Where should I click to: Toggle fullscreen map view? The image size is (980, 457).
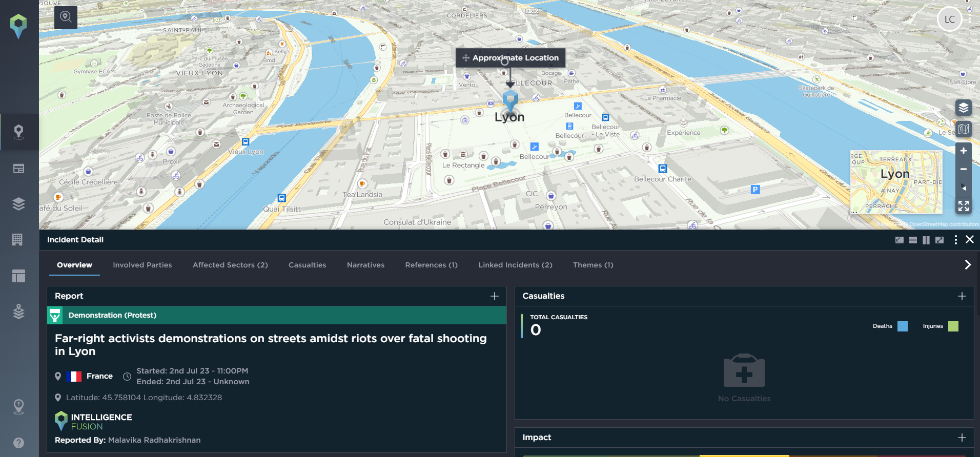pyautogui.click(x=964, y=206)
